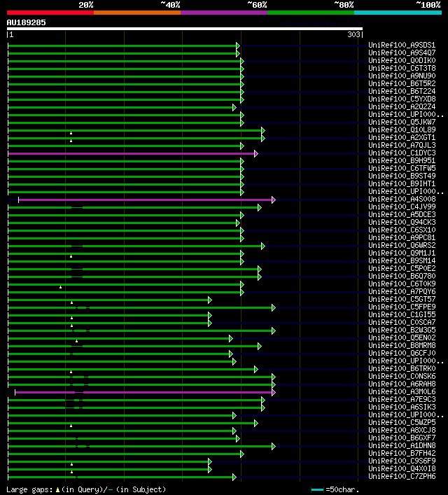Select the UniRef100_C1GI55 label
448x495 pixels.
(x=402, y=314)
